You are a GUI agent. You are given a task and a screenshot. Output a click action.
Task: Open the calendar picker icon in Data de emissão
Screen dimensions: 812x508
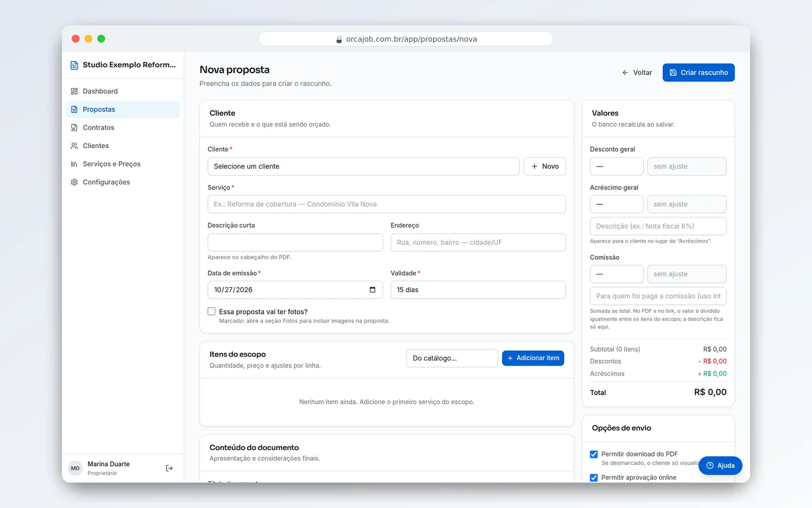(373, 290)
